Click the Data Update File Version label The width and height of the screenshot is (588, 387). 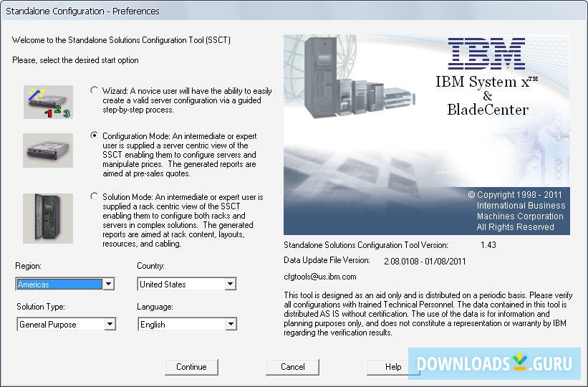pyautogui.click(x=327, y=259)
